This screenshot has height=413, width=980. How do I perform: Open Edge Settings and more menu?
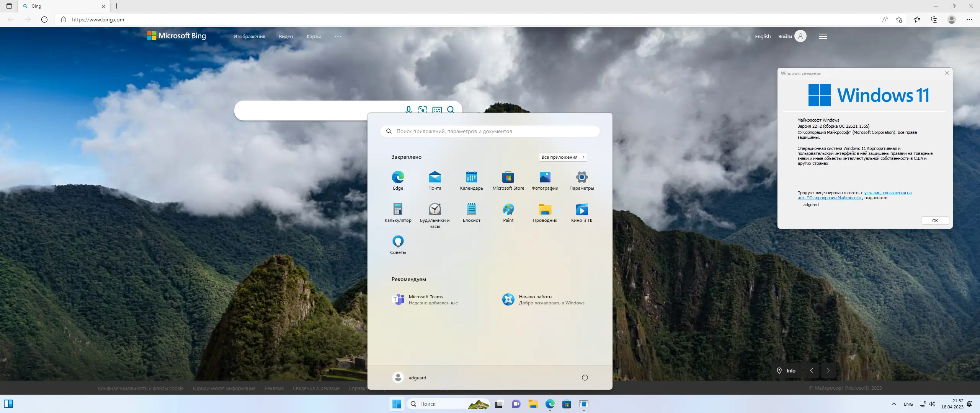click(x=969, y=20)
